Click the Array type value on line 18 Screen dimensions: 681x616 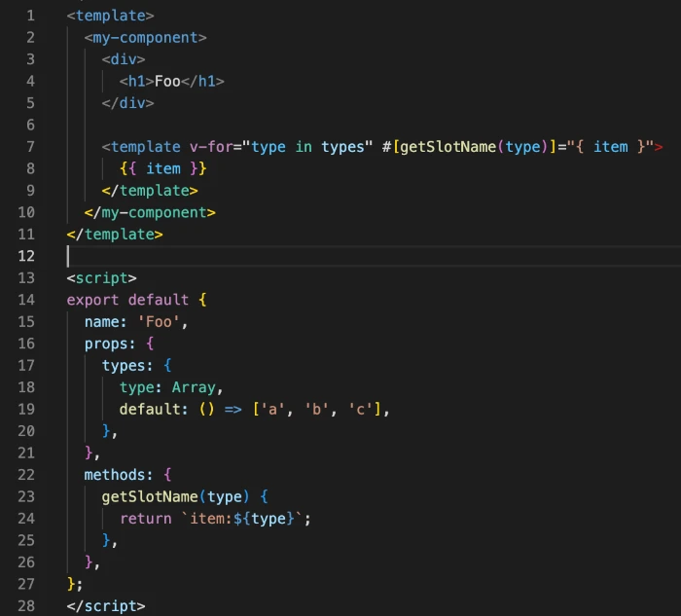click(194, 387)
